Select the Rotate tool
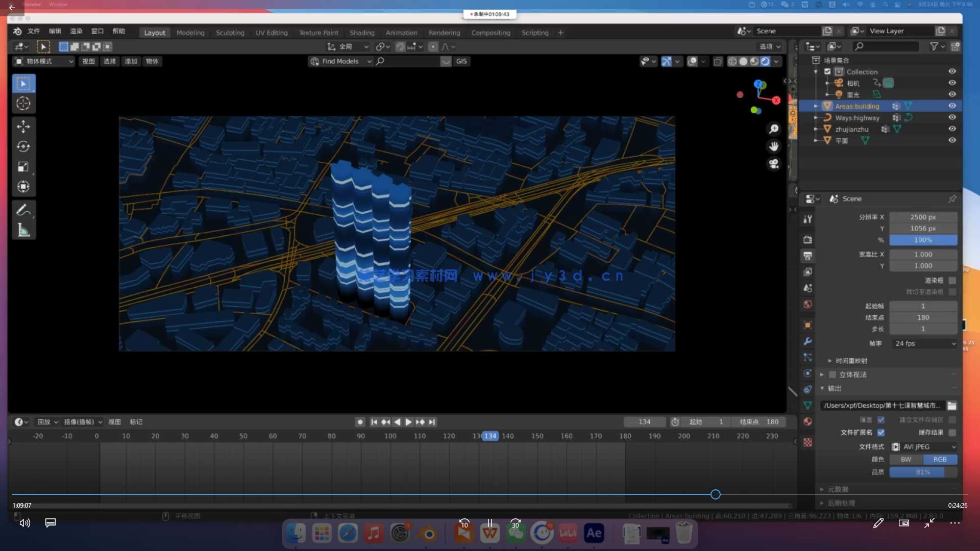The width and height of the screenshot is (980, 551). click(x=23, y=146)
